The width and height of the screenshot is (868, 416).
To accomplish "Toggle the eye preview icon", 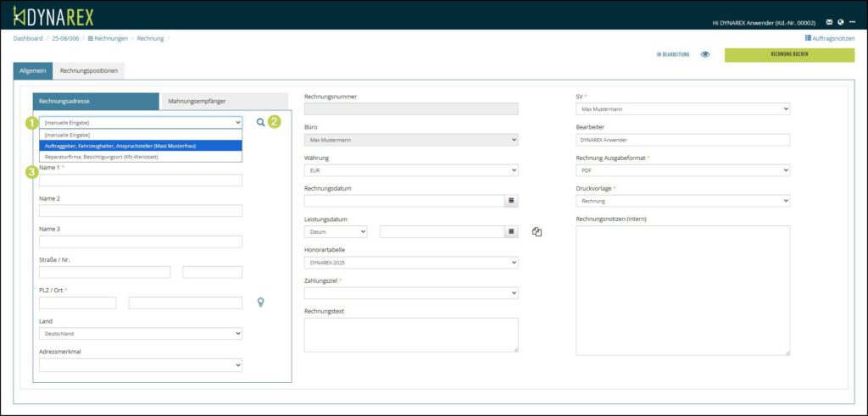I will click(x=704, y=55).
